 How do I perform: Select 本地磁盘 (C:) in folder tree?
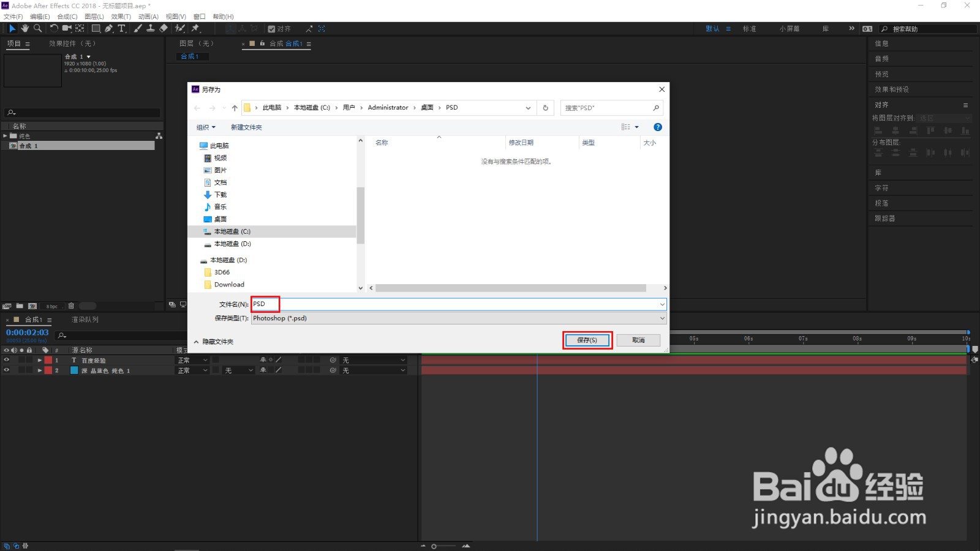[x=232, y=231]
